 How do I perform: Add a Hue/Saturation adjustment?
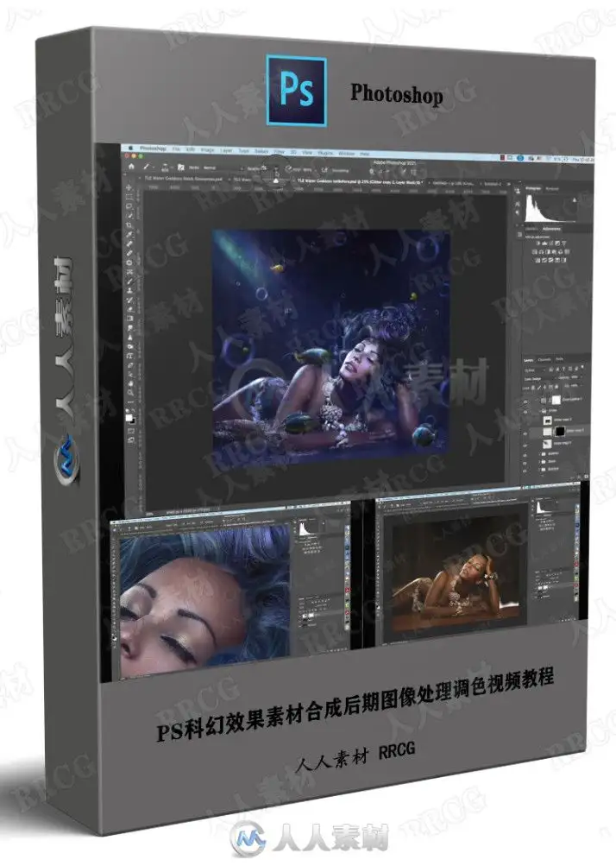(534, 252)
